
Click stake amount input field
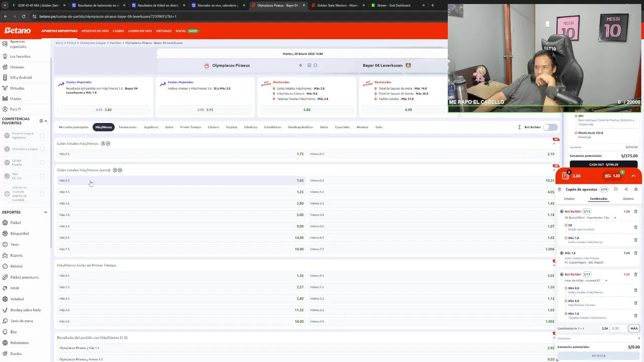[x=618, y=328]
